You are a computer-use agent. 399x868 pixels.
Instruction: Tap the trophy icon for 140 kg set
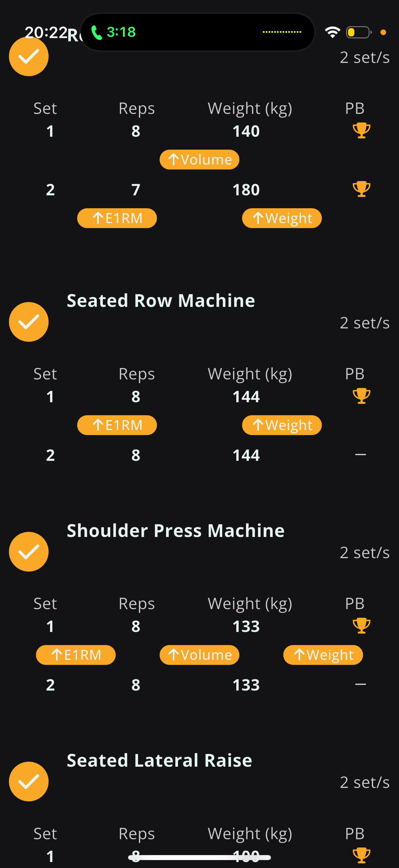click(361, 130)
